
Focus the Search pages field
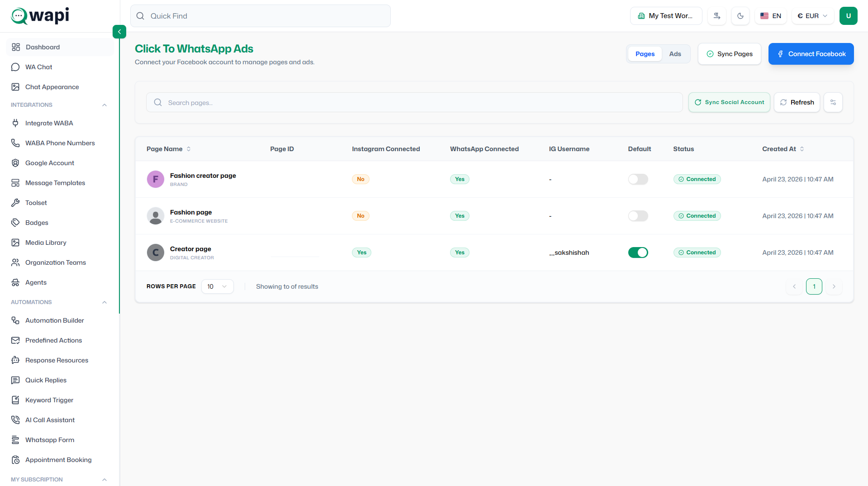pyautogui.click(x=414, y=102)
